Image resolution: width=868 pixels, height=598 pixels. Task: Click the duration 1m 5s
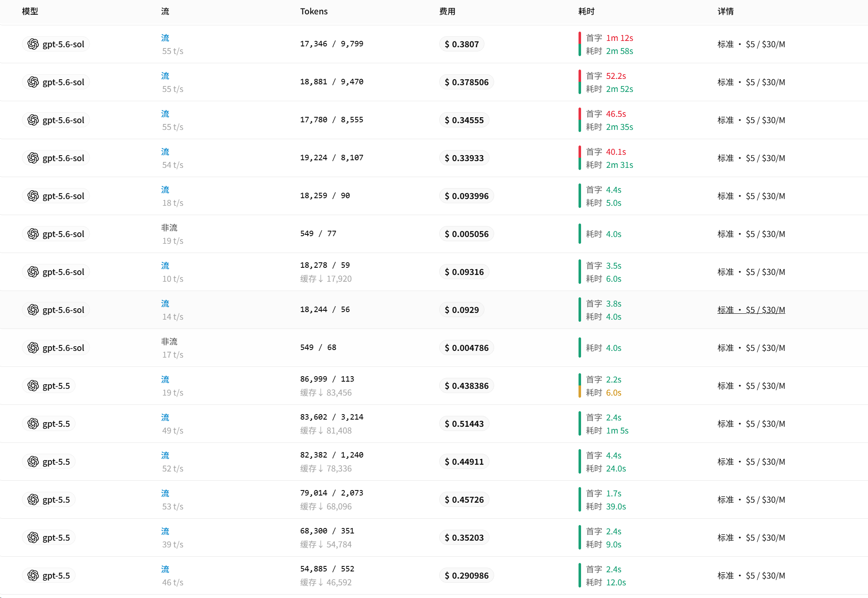617,431
